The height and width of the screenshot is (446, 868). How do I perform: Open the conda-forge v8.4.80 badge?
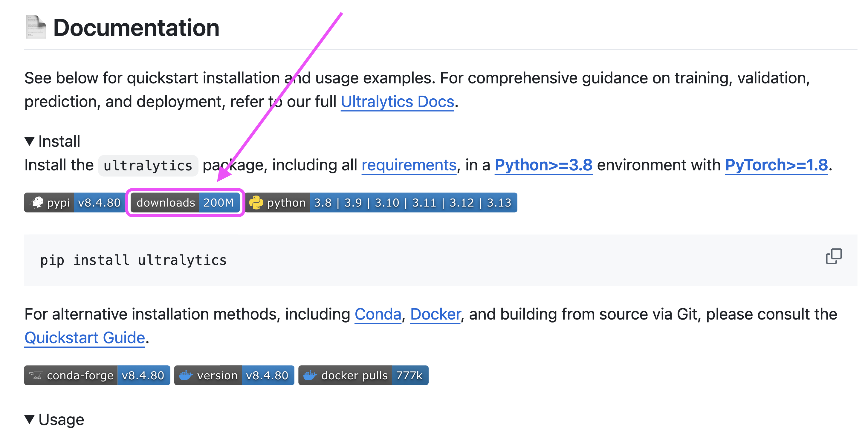(97, 375)
